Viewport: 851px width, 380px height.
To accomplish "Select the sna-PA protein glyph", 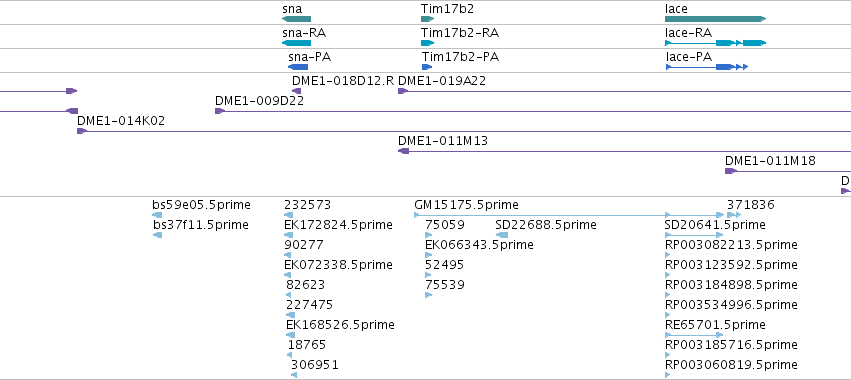I will (x=298, y=67).
